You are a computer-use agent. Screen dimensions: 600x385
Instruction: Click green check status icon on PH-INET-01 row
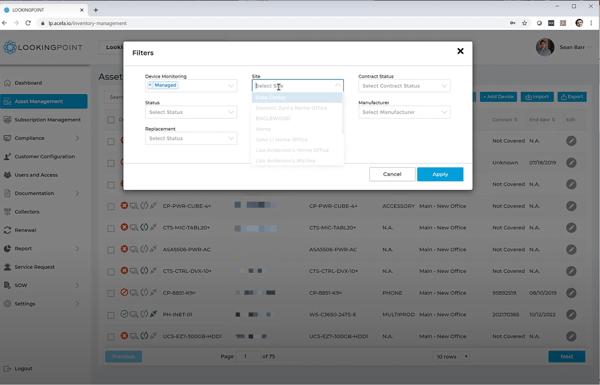click(x=124, y=314)
